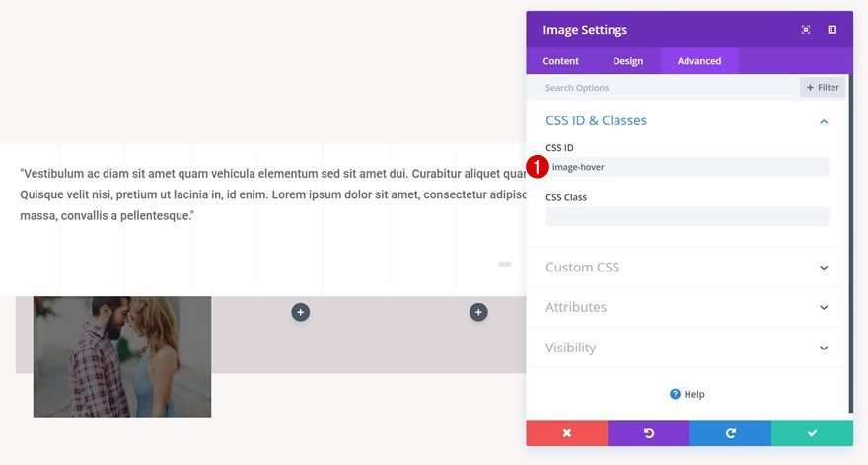Screen dimensions: 868x465
Task: Click the left plus add module icon
Action: (x=301, y=312)
